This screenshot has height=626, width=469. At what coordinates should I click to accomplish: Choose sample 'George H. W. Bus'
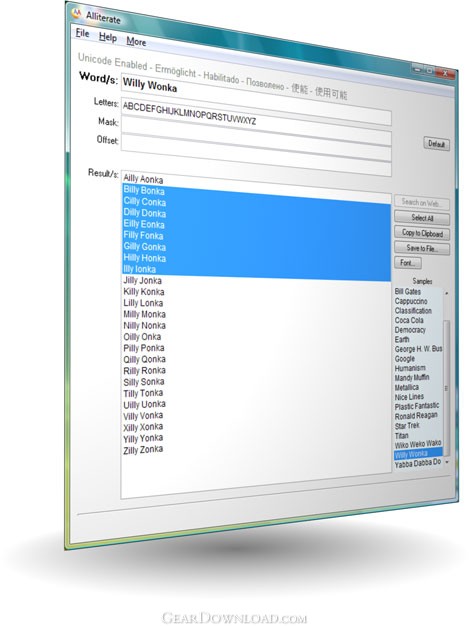click(x=418, y=349)
